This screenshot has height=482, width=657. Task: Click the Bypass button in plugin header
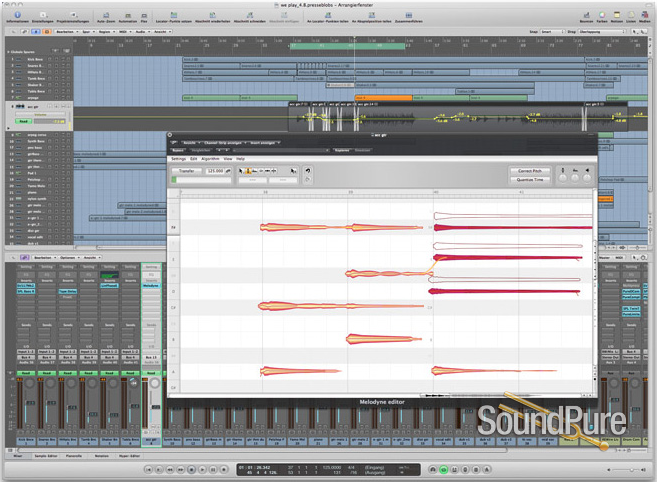click(178, 150)
